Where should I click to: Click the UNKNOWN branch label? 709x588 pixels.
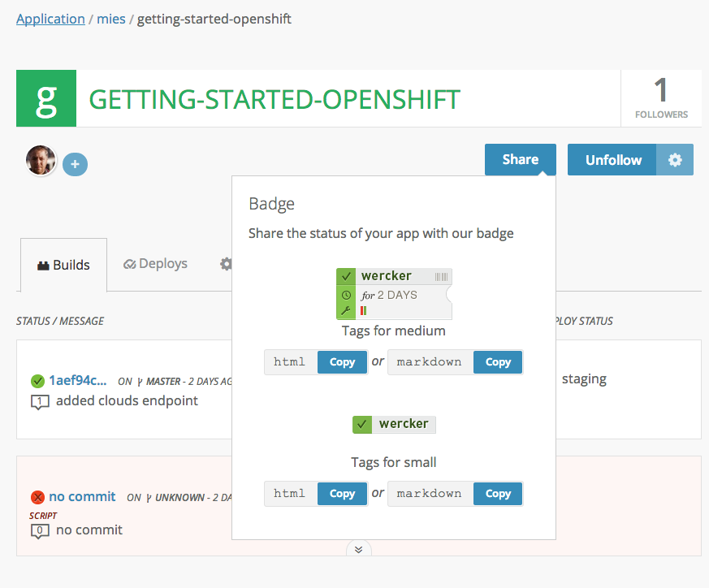pos(179,498)
